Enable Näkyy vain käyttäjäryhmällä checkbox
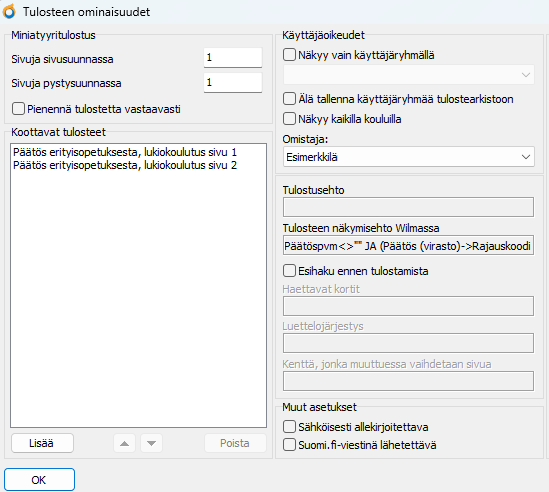The height and width of the screenshot is (492, 549). [289, 55]
